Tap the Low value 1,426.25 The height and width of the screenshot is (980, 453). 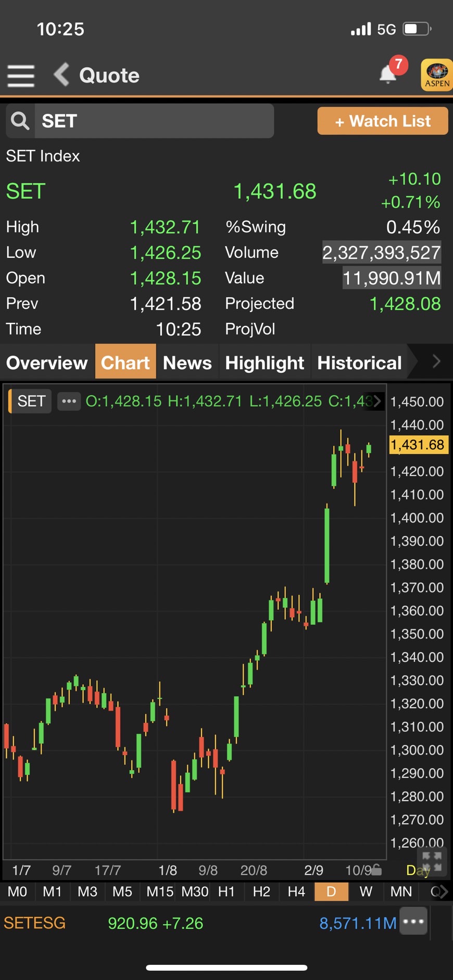[x=165, y=253]
